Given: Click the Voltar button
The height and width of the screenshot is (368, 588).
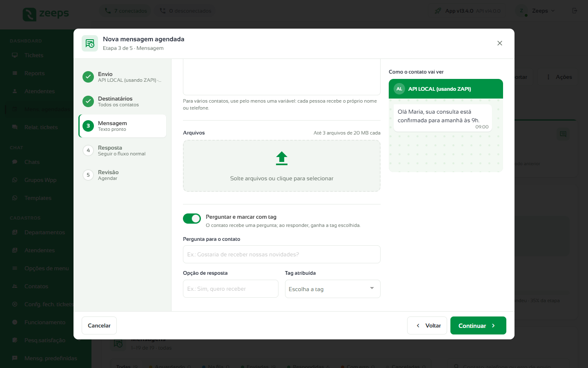Looking at the screenshot, I should tap(427, 325).
